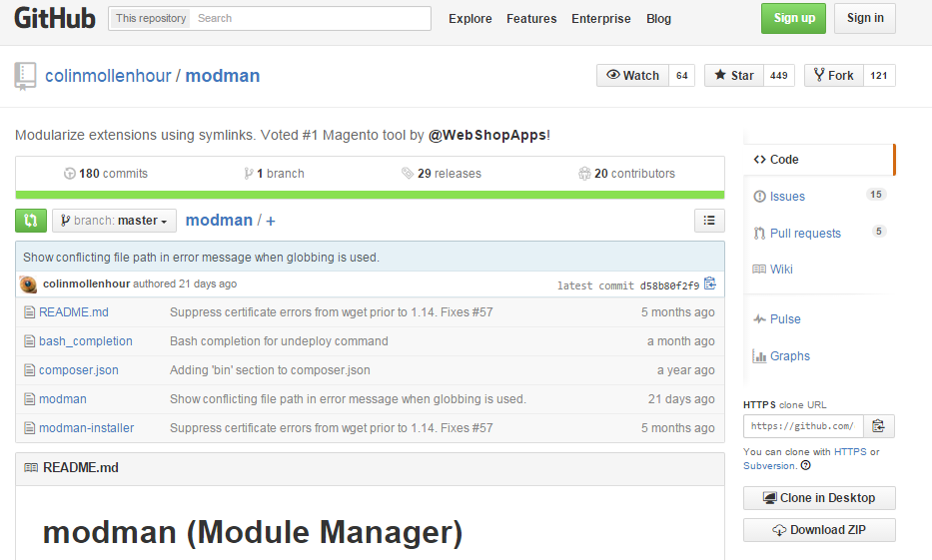Open the branch: master dropdown
The width and height of the screenshot is (932, 560).
tap(114, 221)
